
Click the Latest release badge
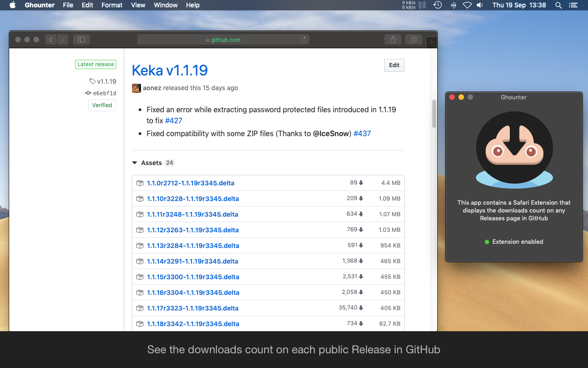96,64
